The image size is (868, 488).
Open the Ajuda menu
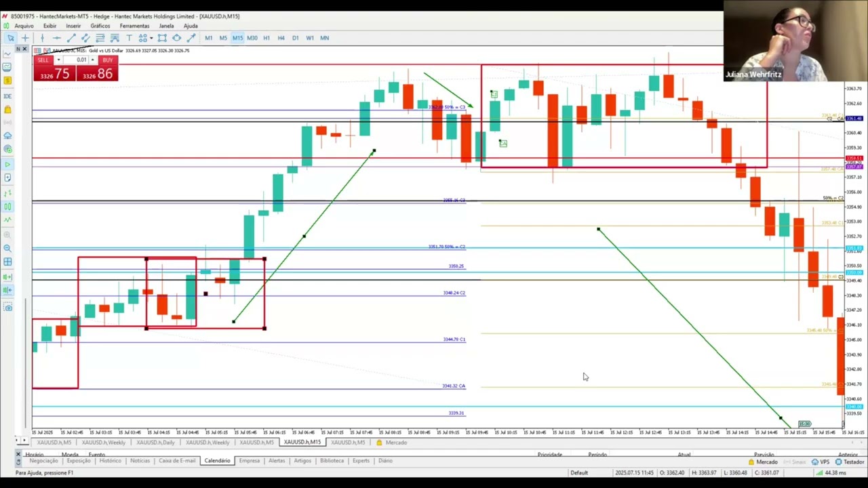pos(191,26)
